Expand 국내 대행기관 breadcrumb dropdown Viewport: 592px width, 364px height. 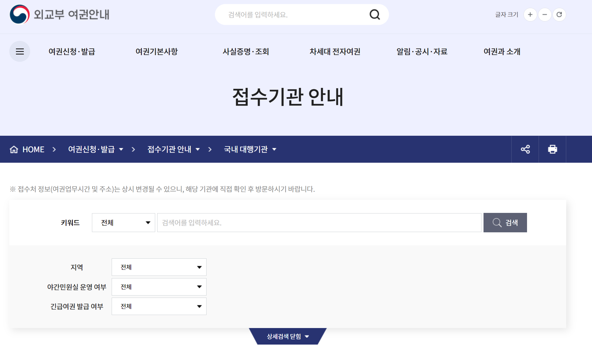(250, 149)
